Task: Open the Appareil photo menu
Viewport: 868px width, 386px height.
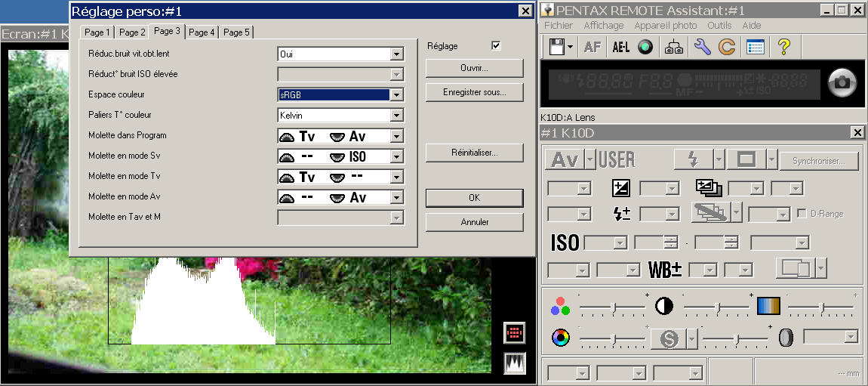Action: click(x=666, y=26)
